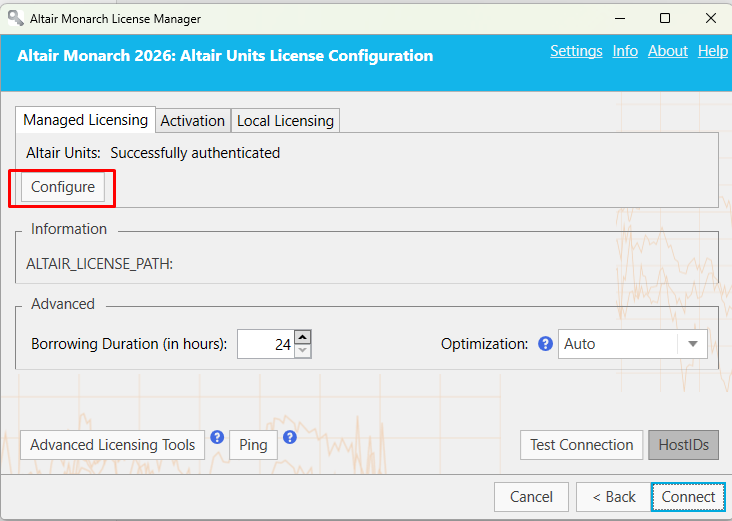Viewport: 732px width, 521px height.
Task: Open the Help link
Action: pyautogui.click(x=713, y=51)
